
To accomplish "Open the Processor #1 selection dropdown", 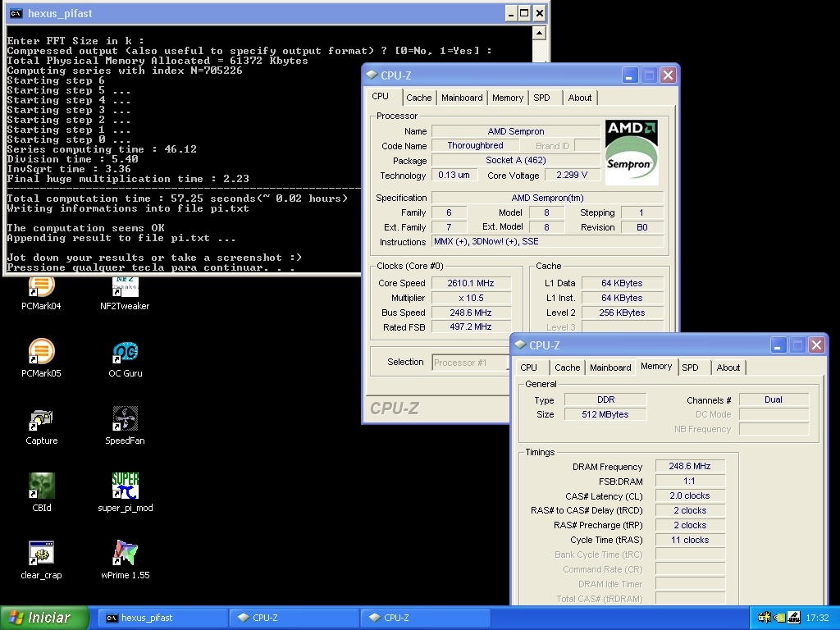I will pos(470,363).
